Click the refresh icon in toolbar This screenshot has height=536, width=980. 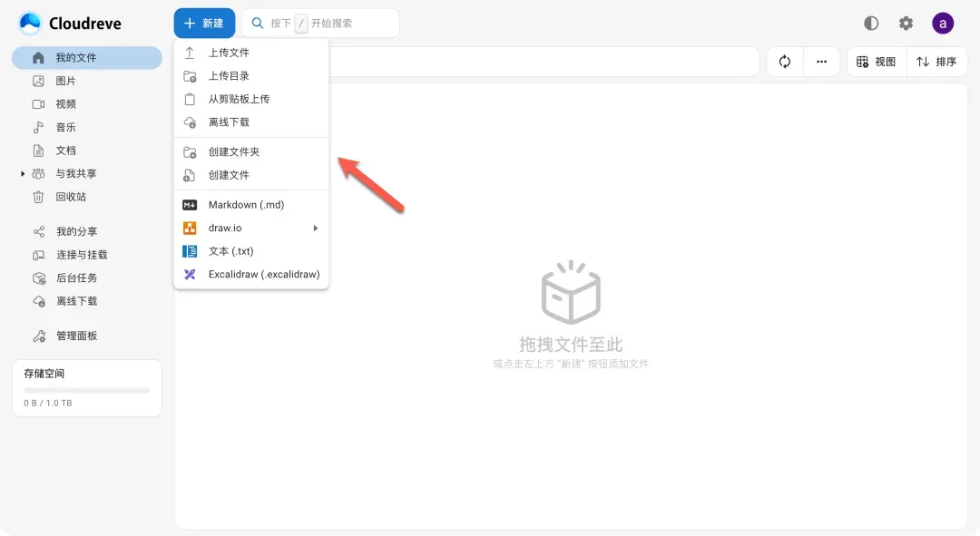[x=784, y=62]
